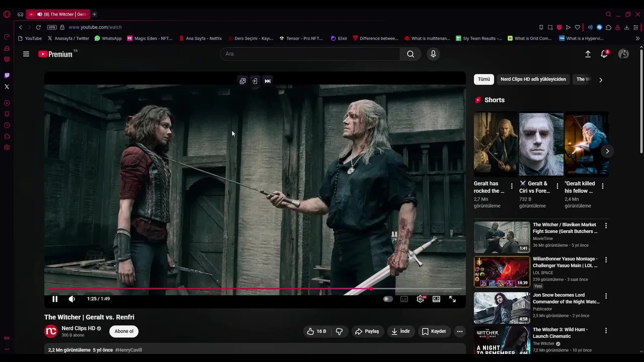644x362 pixels.
Task: Like the video (16 B)
Action: [316, 331]
